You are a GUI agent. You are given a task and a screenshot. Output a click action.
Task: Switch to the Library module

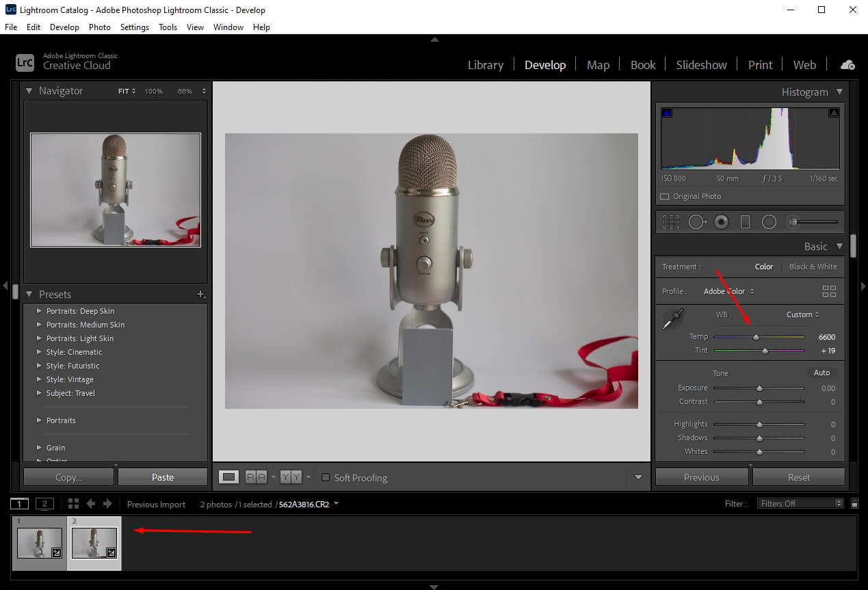coord(486,65)
